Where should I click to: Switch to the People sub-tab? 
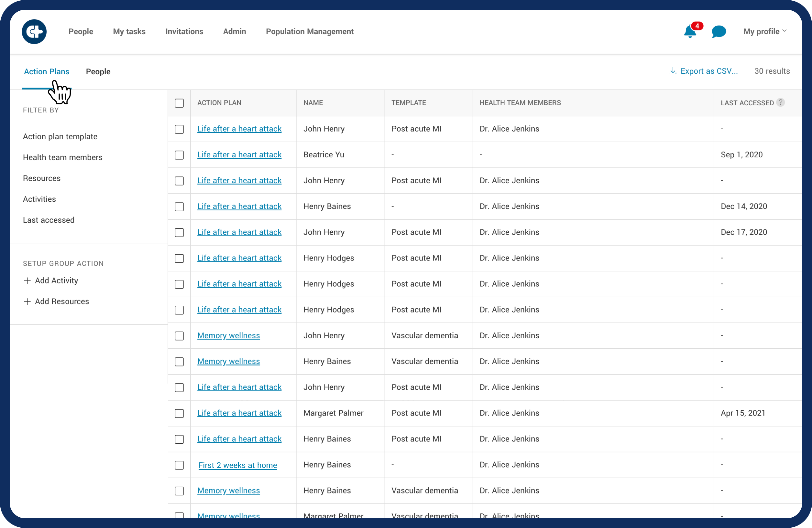(x=98, y=72)
